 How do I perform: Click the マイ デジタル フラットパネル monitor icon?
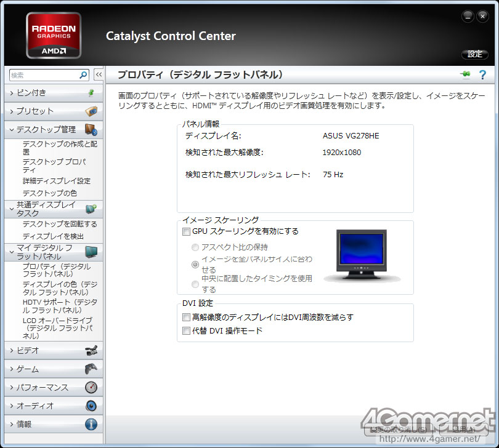91,252
